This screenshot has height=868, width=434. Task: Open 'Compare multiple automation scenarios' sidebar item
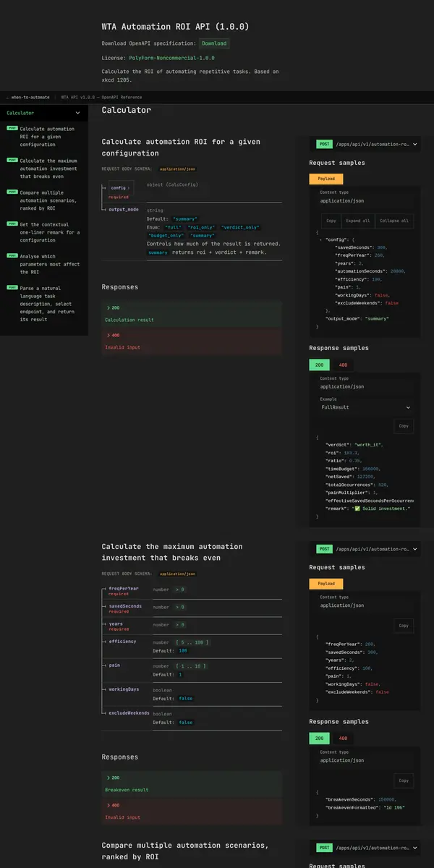point(44,200)
